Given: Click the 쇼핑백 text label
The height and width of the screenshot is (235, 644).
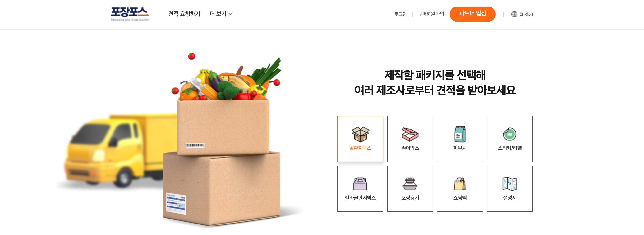Looking at the screenshot, I should [460, 198].
